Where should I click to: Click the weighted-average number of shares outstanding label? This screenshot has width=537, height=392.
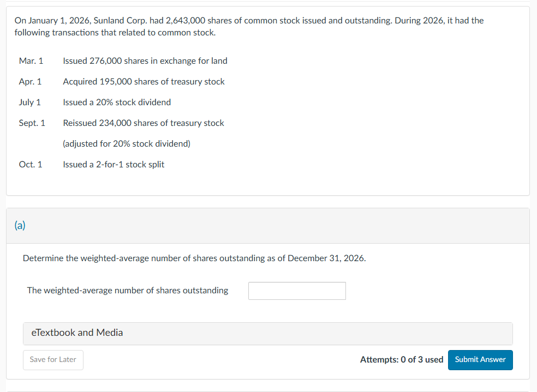click(x=128, y=291)
